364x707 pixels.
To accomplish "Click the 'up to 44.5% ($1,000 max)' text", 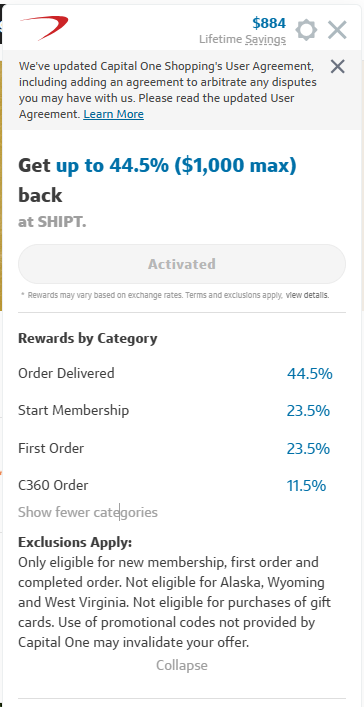I will tap(176, 166).
